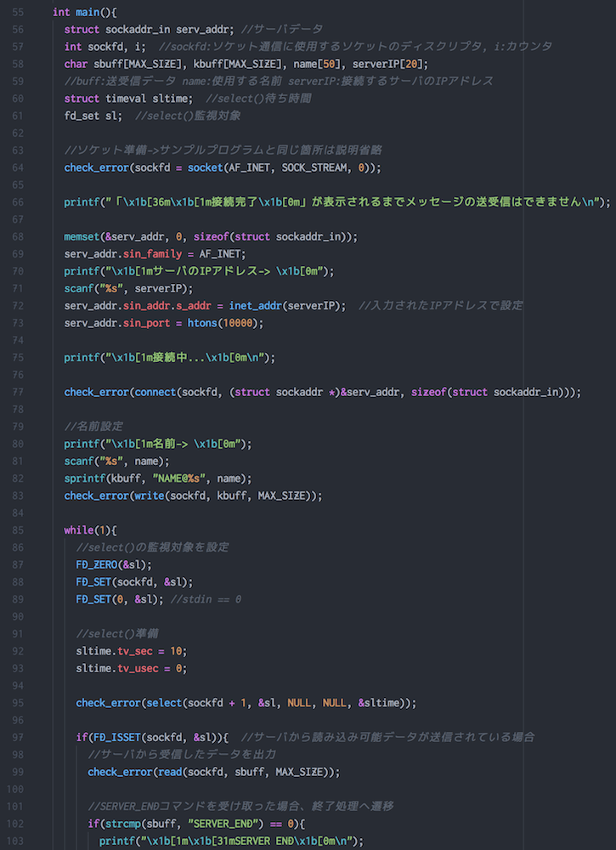Click the "struct sockaddr_in serv_addr;" declaration

tap(150, 29)
